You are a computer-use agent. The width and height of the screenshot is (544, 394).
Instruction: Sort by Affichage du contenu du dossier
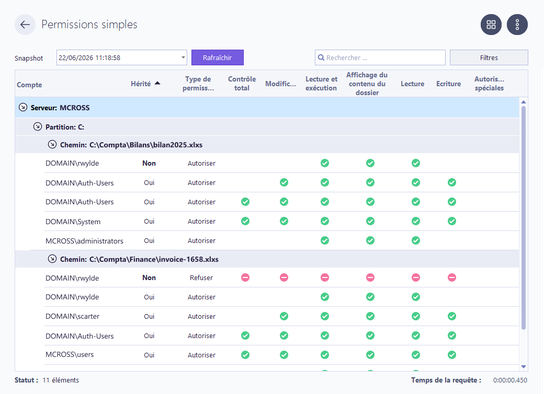[x=367, y=84]
